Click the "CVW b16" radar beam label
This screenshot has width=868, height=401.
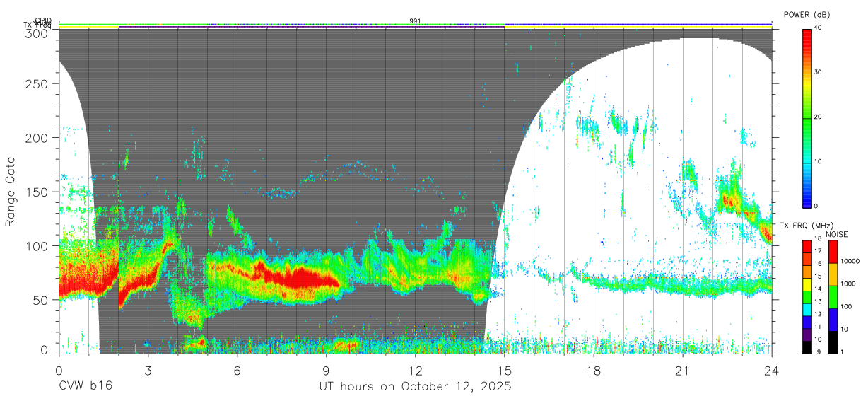coord(86,387)
